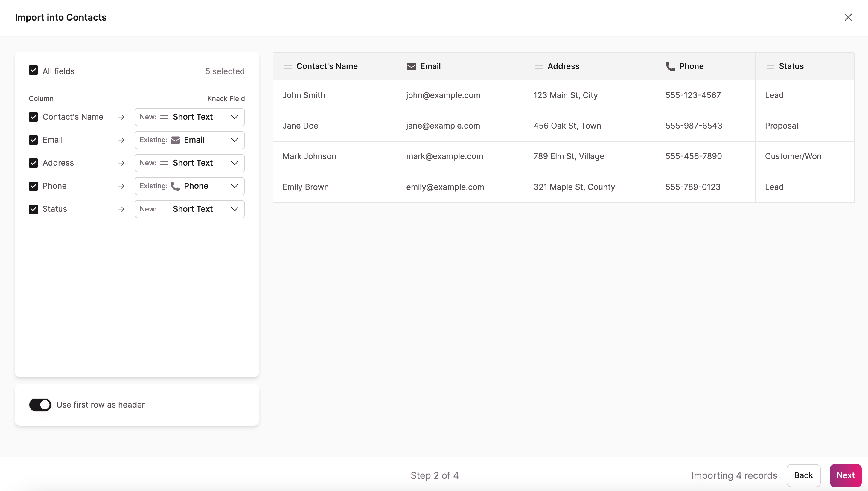Screen dimensions: 868x491
Task: Click the Next button
Action: [x=845, y=475]
